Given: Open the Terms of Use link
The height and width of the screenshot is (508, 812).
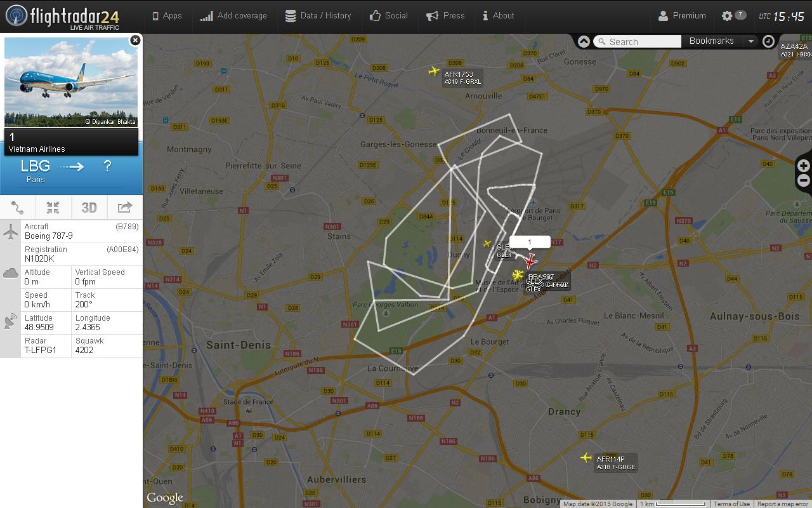Looking at the screenshot, I should (x=731, y=504).
